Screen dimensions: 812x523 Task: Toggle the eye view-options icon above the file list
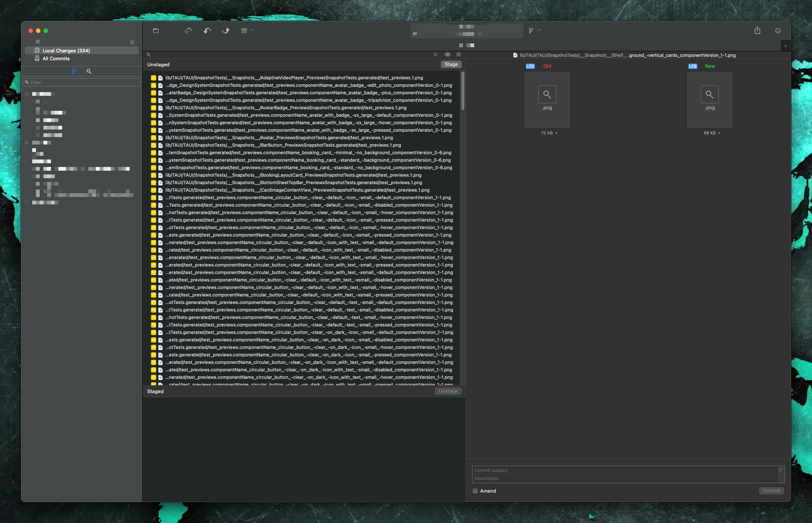pyautogui.click(x=447, y=54)
